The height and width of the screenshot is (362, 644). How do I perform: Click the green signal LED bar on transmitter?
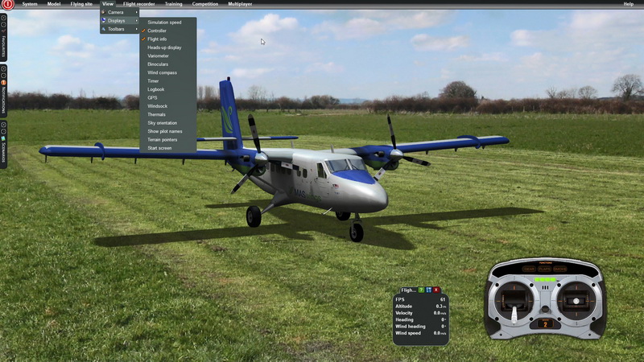point(545,279)
